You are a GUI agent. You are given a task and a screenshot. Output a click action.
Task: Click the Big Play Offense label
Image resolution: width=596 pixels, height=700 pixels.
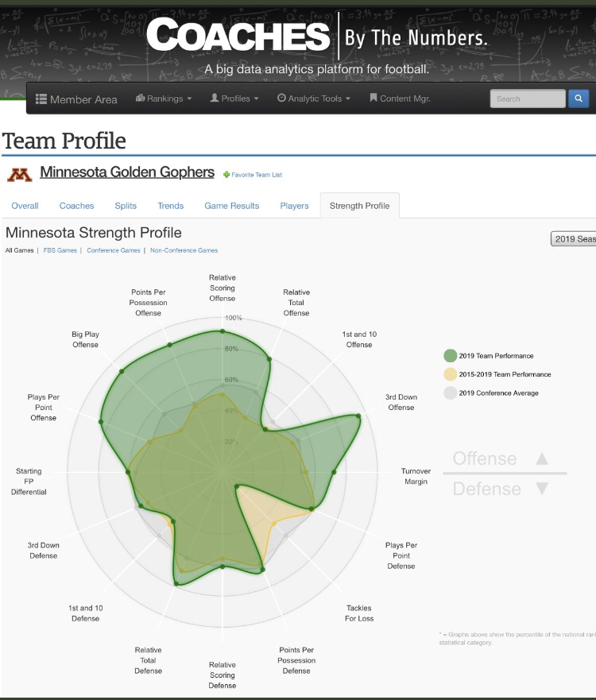tap(85, 339)
